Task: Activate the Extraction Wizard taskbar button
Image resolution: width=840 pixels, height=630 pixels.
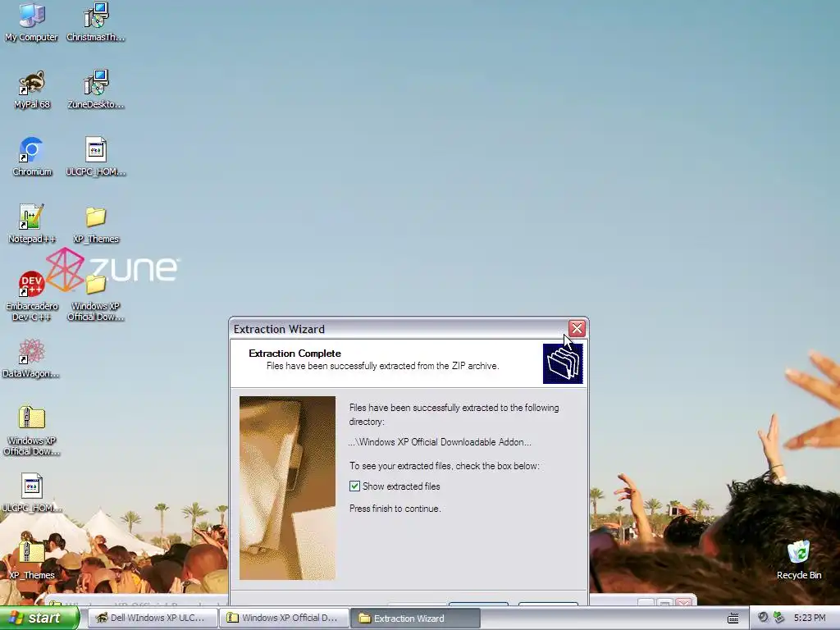Action: coord(415,619)
